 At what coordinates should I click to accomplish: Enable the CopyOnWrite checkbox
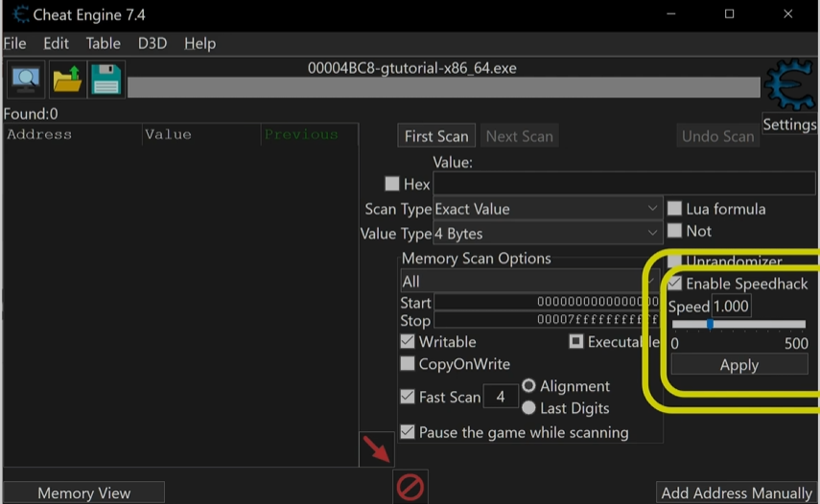(408, 363)
